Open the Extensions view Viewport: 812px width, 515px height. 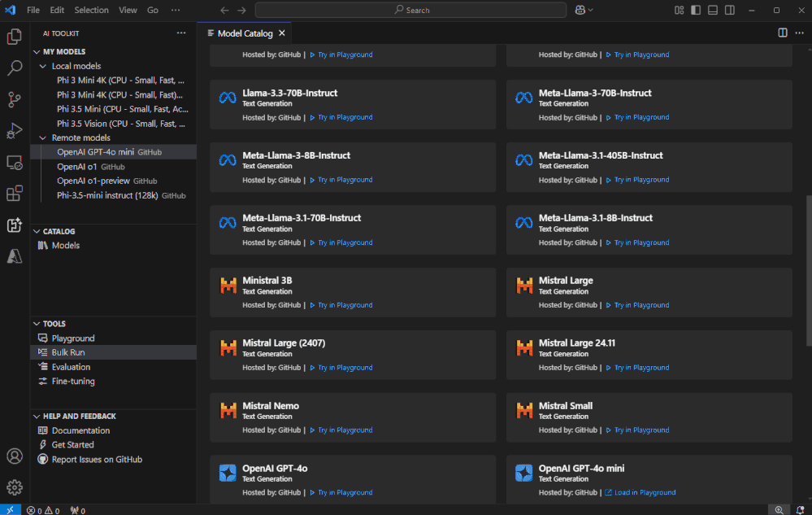[15, 194]
